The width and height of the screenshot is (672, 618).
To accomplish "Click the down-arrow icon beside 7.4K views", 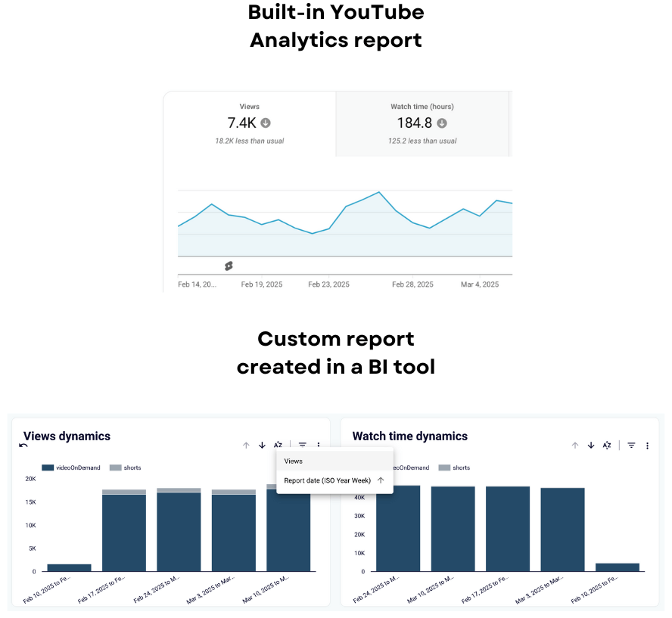I will pyautogui.click(x=266, y=123).
